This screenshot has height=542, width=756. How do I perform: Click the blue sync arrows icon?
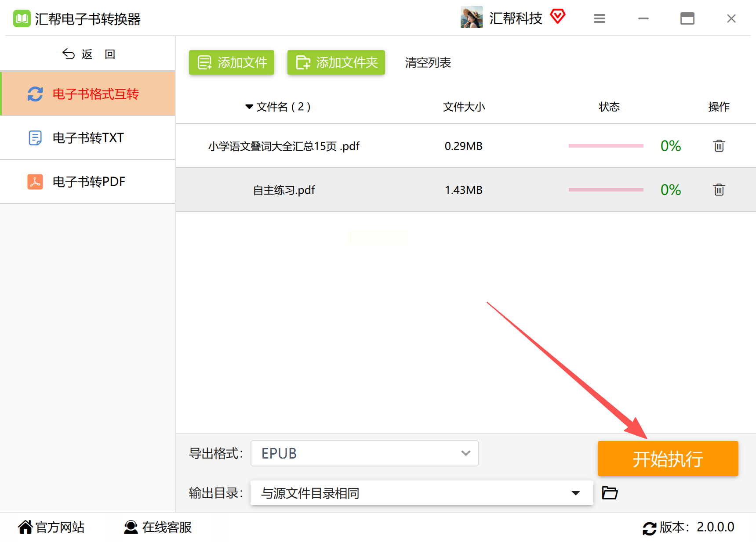click(35, 94)
